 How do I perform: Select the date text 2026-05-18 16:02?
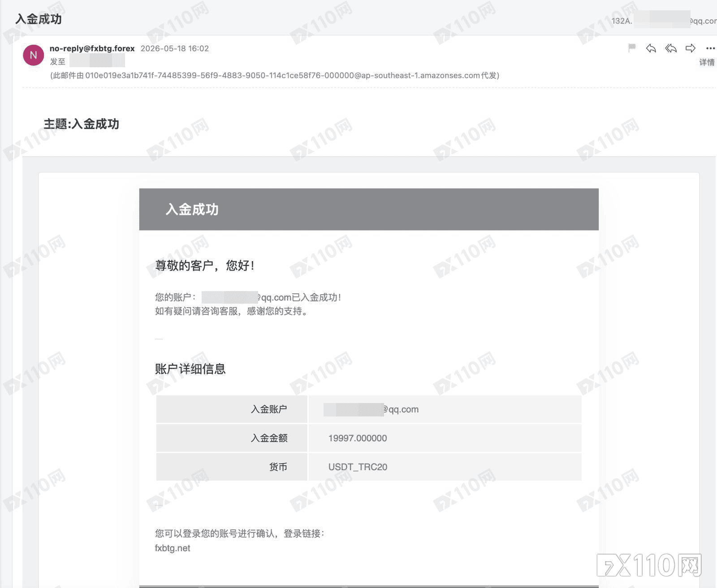pyautogui.click(x=175, y=48)
